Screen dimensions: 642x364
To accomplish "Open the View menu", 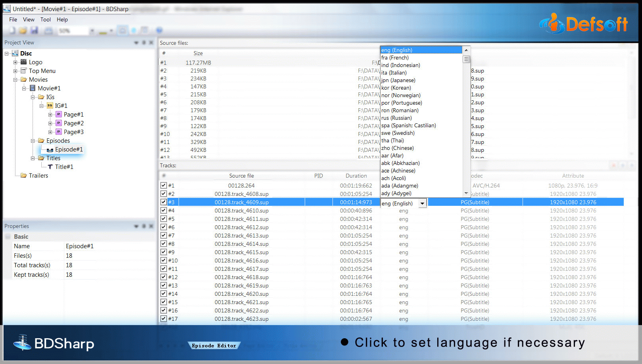I will point(29,19).
